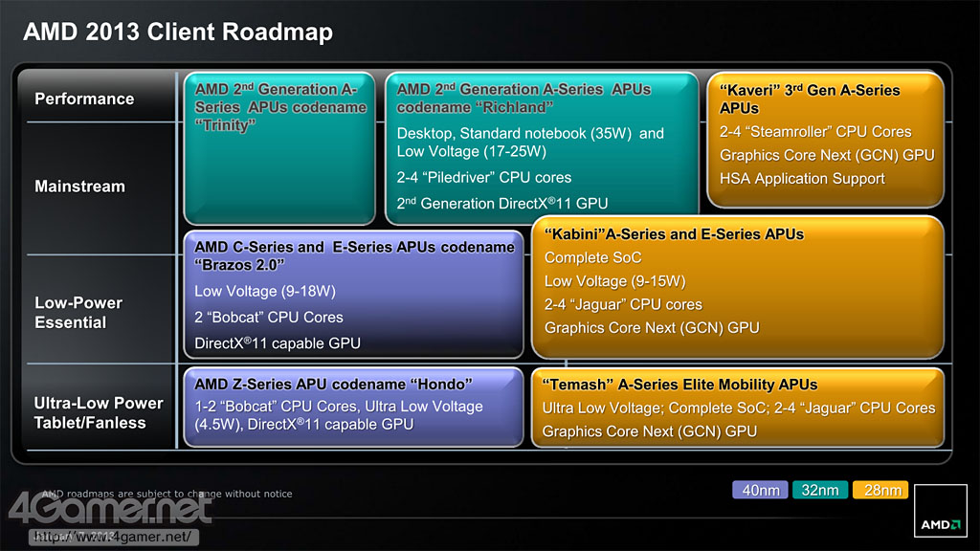This screenshot has height=551, width=980.
Task: Click "2 Bobcat CPU Cores" text
Action: (269, 318)
